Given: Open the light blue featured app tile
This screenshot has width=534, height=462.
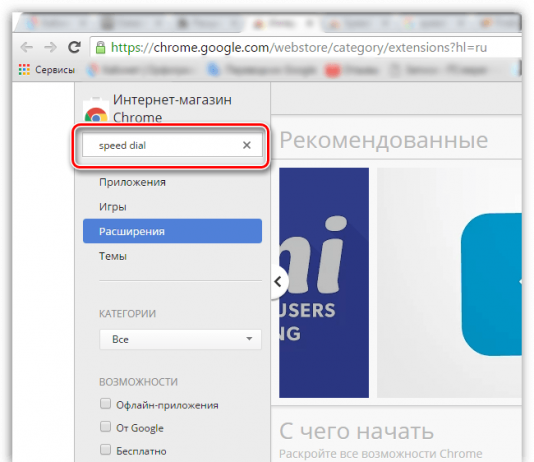Looking at the screenshot, I should point(491,285).
